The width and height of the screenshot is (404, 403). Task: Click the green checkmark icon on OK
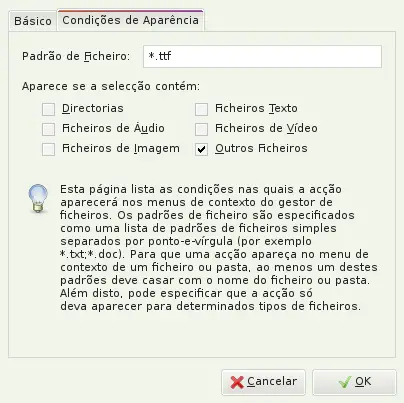[345, 382]
